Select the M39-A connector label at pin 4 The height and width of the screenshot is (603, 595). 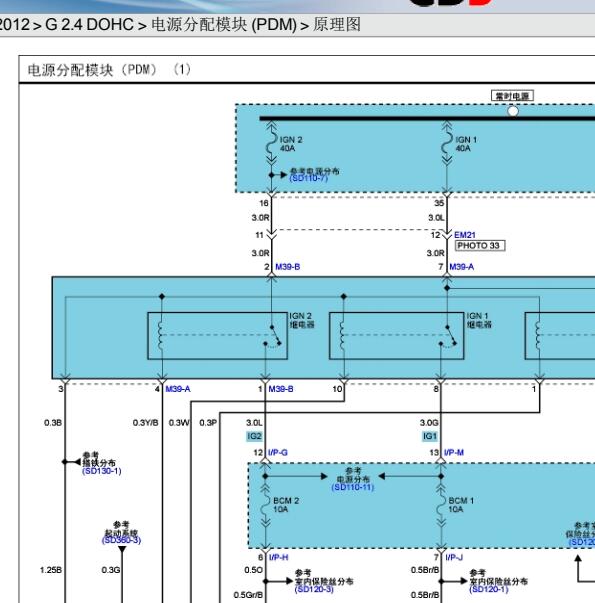(178, 389)
